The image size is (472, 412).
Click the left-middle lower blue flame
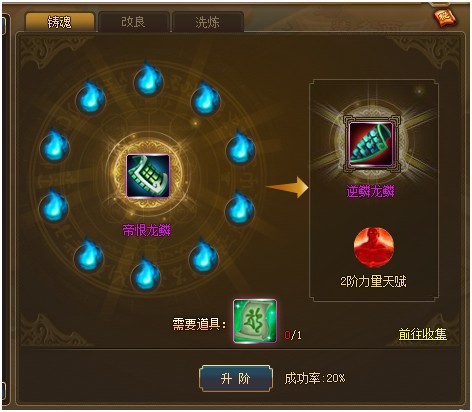54,205
